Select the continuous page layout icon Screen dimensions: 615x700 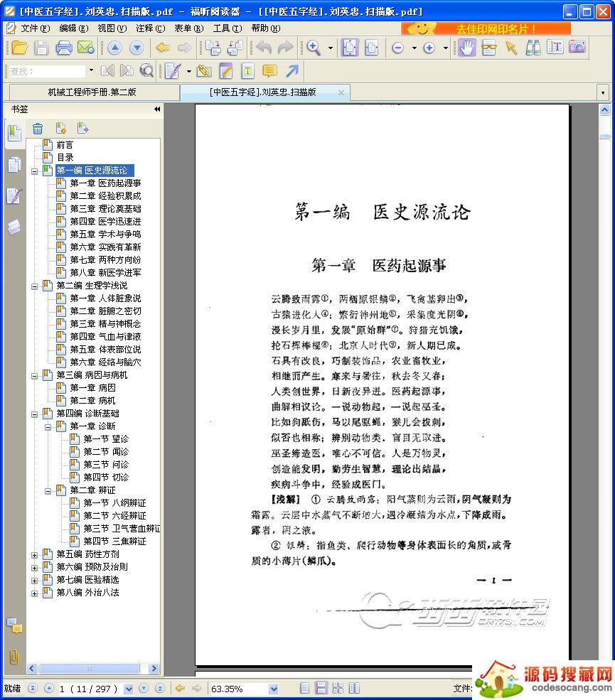click(321, 688)
